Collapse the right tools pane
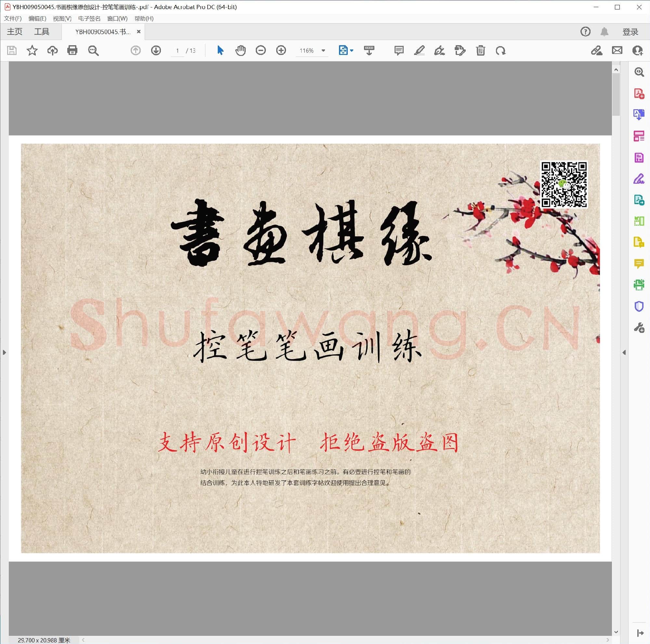This screenshot has height=644, width=650. tap(624, 352)
